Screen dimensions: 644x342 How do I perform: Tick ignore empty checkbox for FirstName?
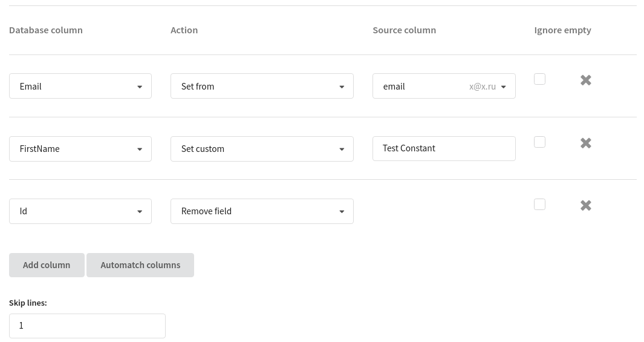tap(539, 142)
